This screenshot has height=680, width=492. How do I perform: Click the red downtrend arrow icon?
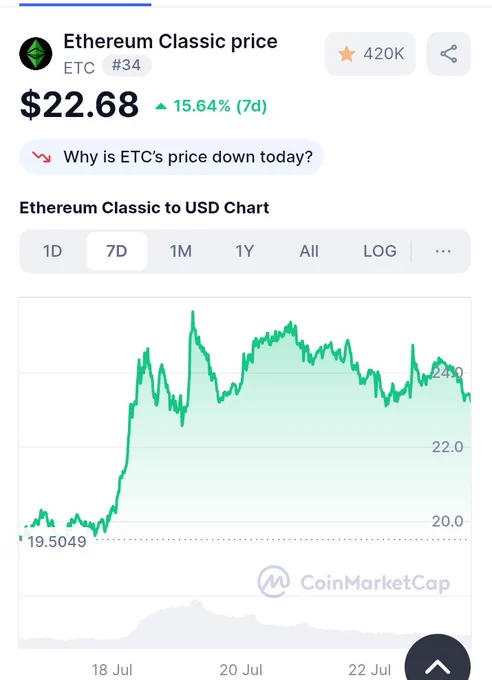pyautogui.click(x=42, y=157)
